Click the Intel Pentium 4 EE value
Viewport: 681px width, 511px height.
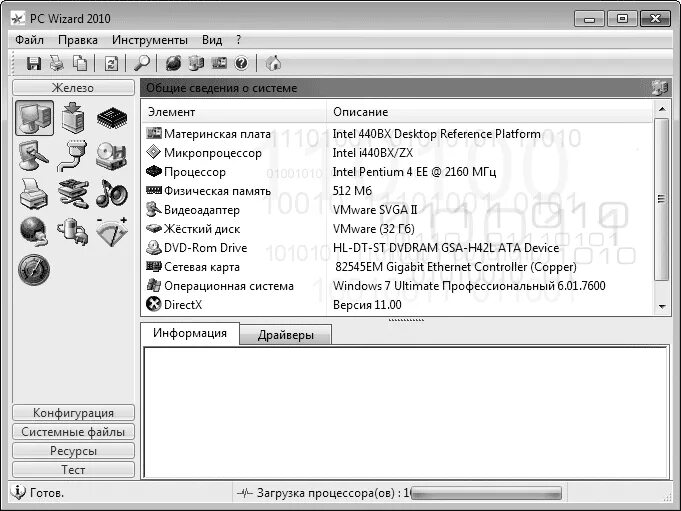[414, 172]
